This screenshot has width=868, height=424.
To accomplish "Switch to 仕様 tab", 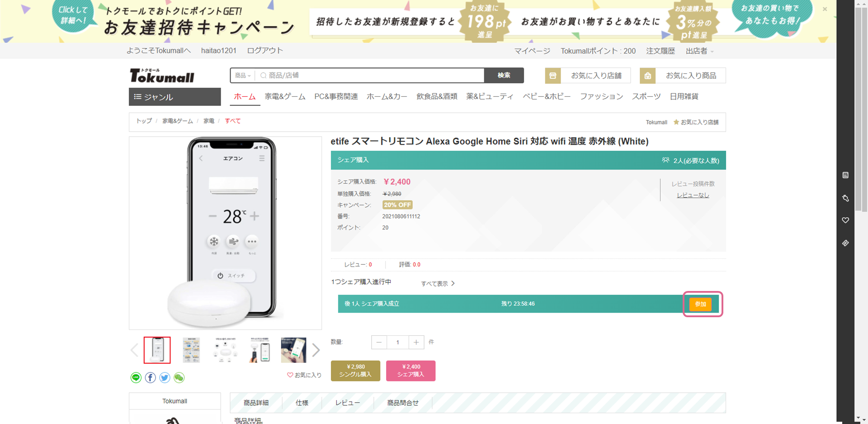I will (x=302, y=403).
